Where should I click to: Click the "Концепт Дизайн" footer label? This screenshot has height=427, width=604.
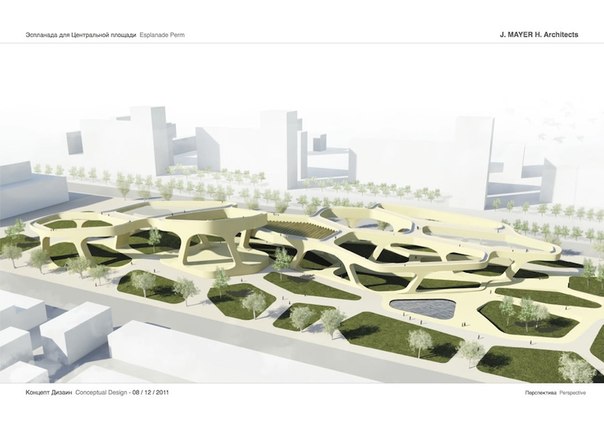click(x=51, y=394)
